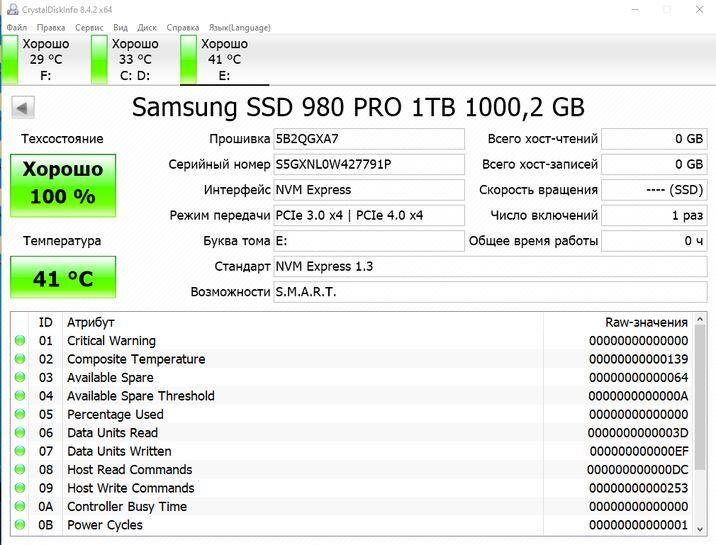Click green status dot for Composite Temperature
The image size is (716, 545).
coord(20,359)
